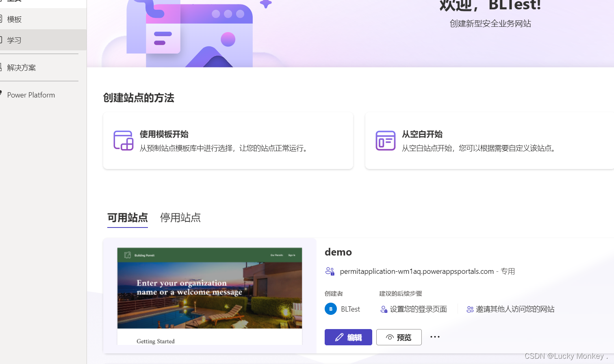Image resolution: width=614 pixels, height=364 pixels.
Task: Switch to the 停用站点 tab
Action: [180, 218]
